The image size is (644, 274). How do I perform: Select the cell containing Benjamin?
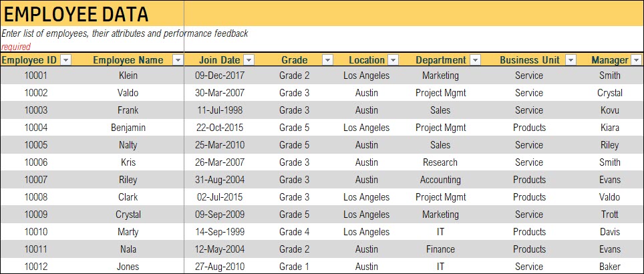[x=128, y=128]
